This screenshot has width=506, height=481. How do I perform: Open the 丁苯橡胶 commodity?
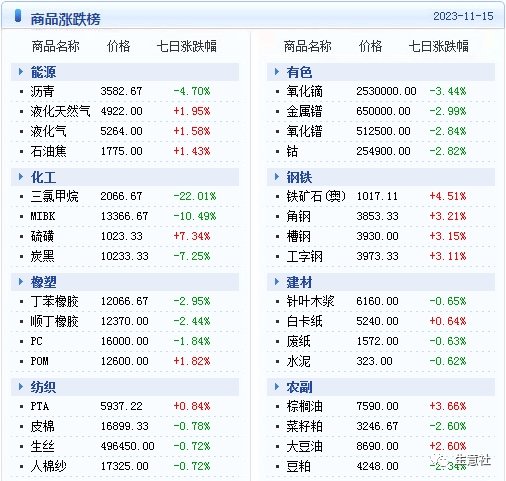[x=54, y=301]
